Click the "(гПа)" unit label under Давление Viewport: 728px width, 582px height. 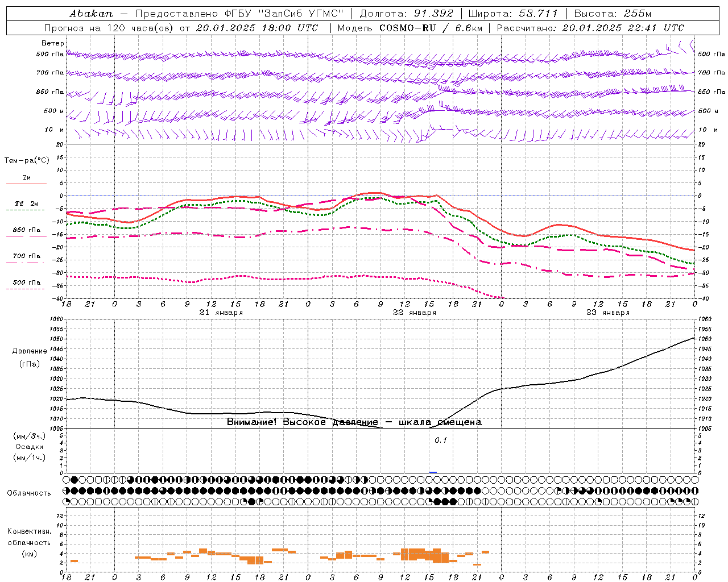point(30,364)
